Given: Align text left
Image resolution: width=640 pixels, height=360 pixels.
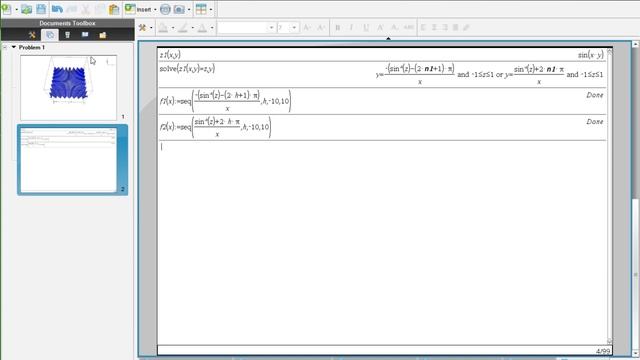Looking at the screenshot, I should point(423,28).
